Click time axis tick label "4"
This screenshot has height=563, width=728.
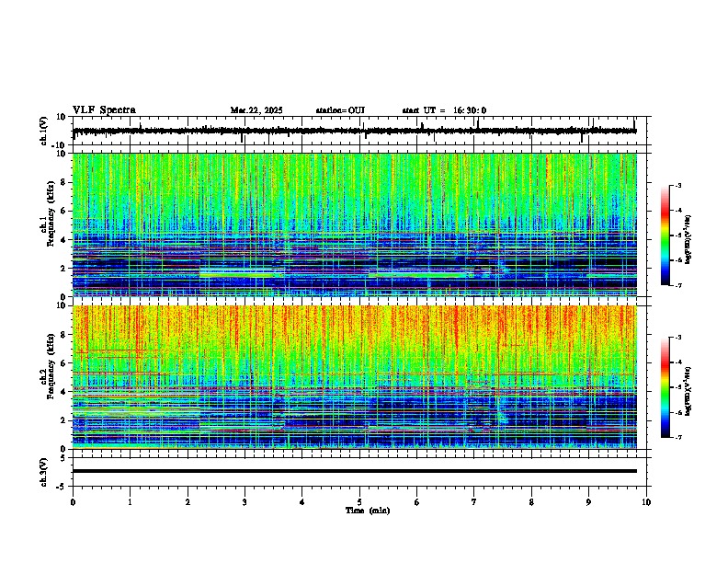(302, 502)
